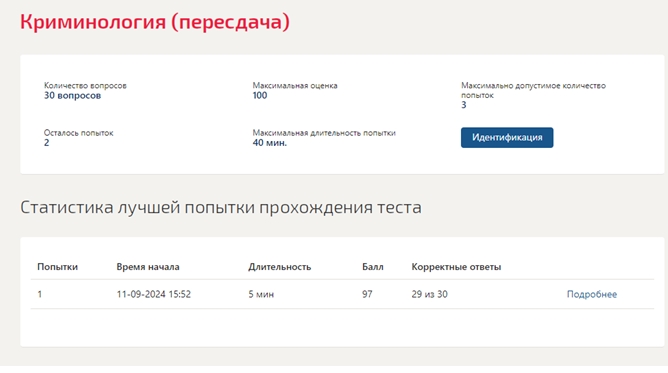Viewport: 668px width, 373px height.
Task: Select the Максимальная длительность попытки label
Action: tap(324, 133)
